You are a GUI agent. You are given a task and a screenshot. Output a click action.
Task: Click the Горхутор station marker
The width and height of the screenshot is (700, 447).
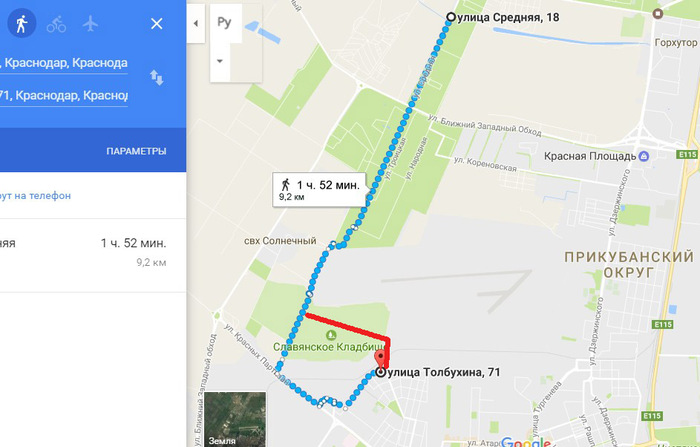click(x=657, y=14)
